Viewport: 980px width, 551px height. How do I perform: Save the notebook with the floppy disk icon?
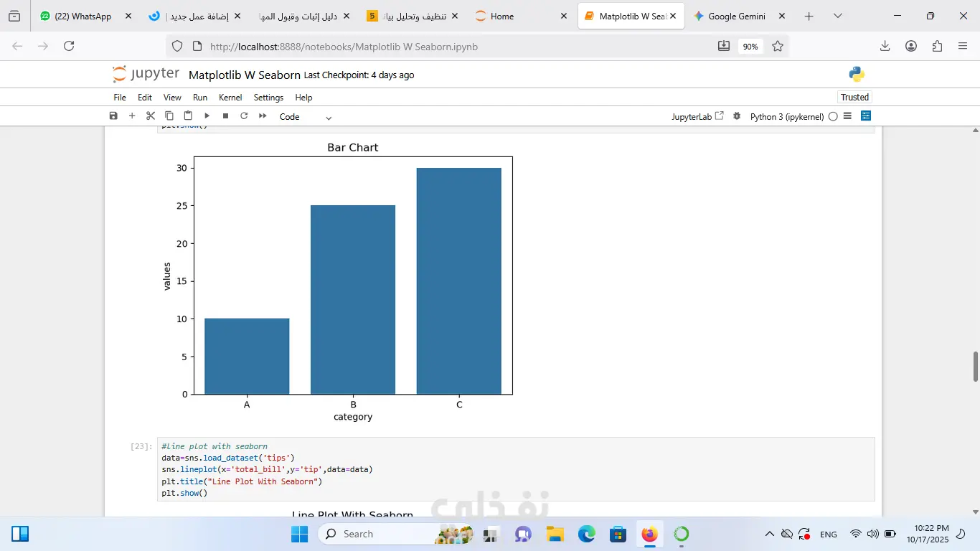point(113,116)
